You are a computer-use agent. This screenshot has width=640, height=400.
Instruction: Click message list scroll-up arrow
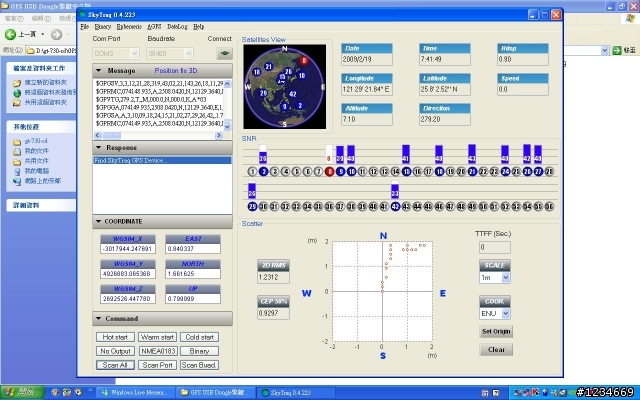click(x=227, y=84)
